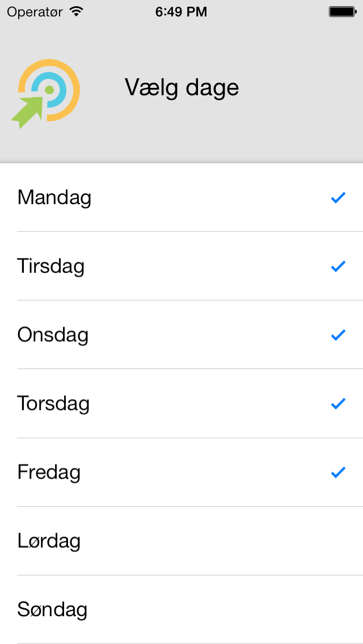The height and width of the screenshot is (644, 363).
Task: Click the Operatør carrier label
Action: (x=35, y=12)
